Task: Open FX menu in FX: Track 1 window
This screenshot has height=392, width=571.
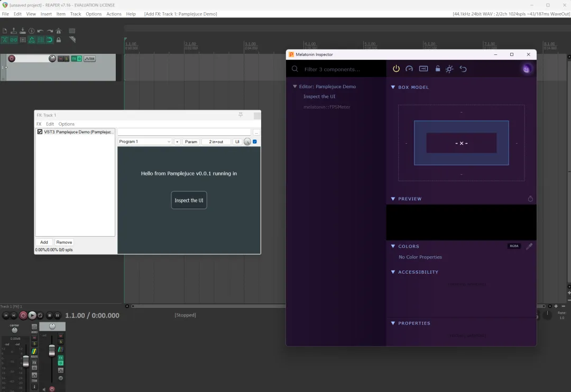Action: pyautogui.click(x=39, y=124)
